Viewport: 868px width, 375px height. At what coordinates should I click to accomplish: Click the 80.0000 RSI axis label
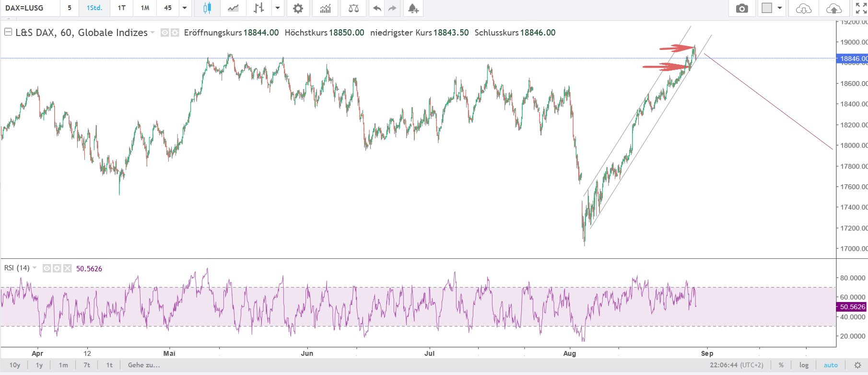click(853, 278)
